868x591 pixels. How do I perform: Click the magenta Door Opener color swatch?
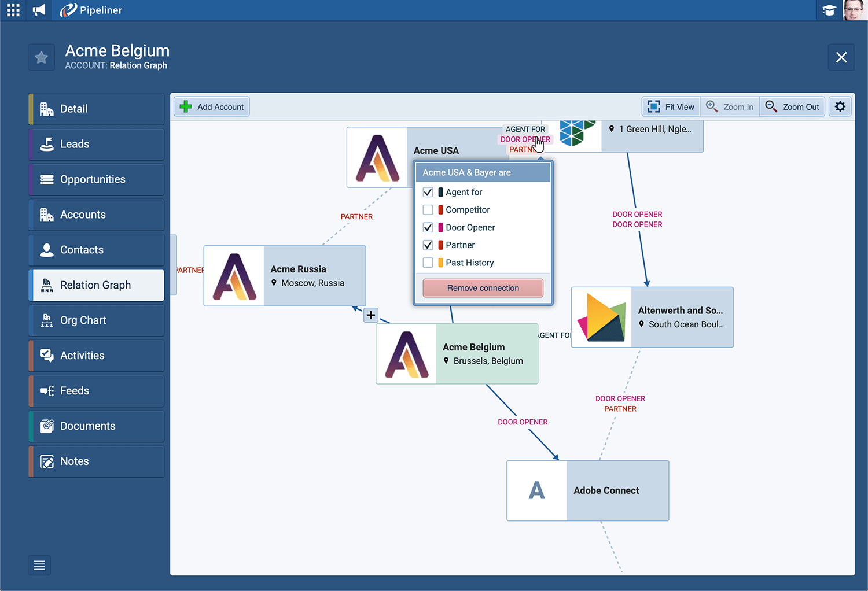click(441, 227)
